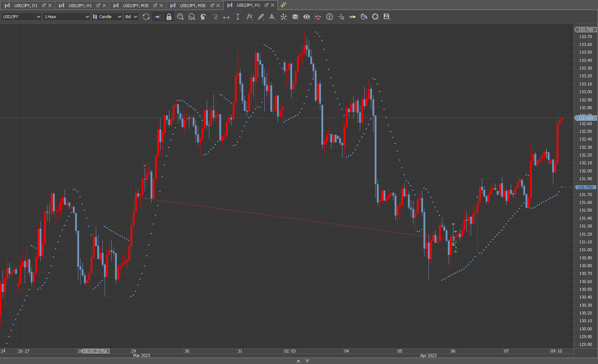Click the add new chart plus button
The height and width of the screenshot is (364, 598).
(x=283, y=5)
